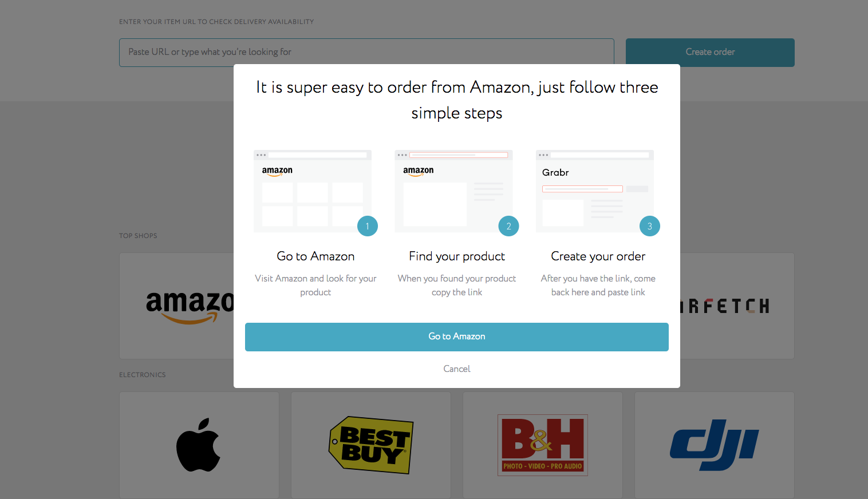The height and width of the screenshot is (499, 868).
Task: Click the Find your product heading
Action: click(457, 256)
